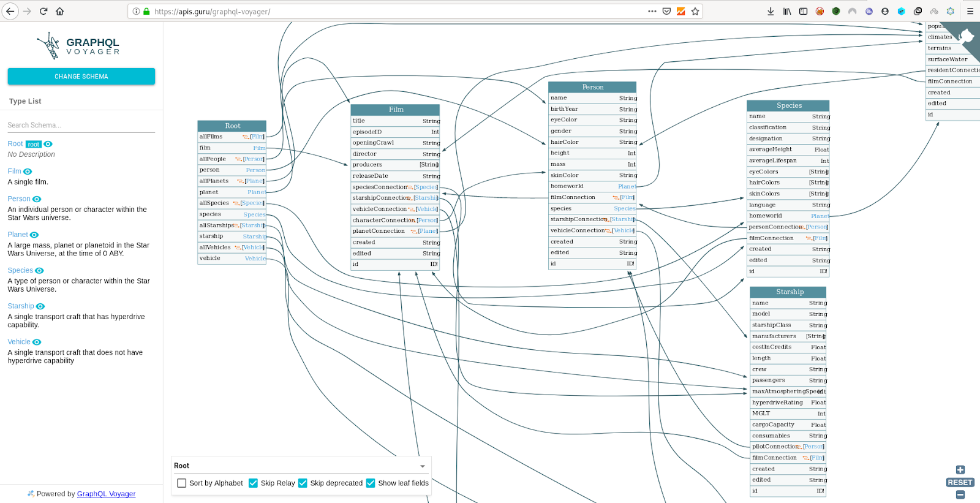
Task: Zoom out the graph with minus icon
Action: (x=960, y=494)
